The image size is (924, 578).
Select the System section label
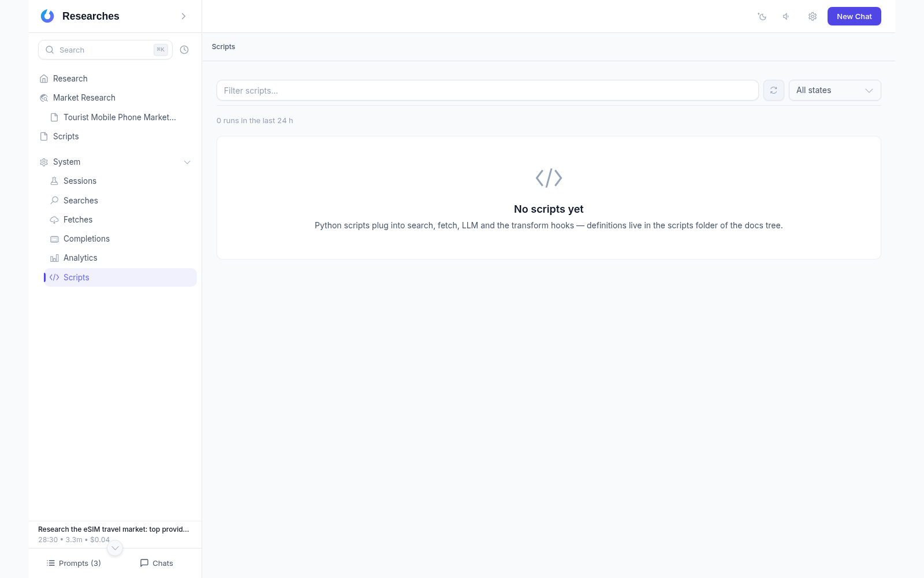66,162
